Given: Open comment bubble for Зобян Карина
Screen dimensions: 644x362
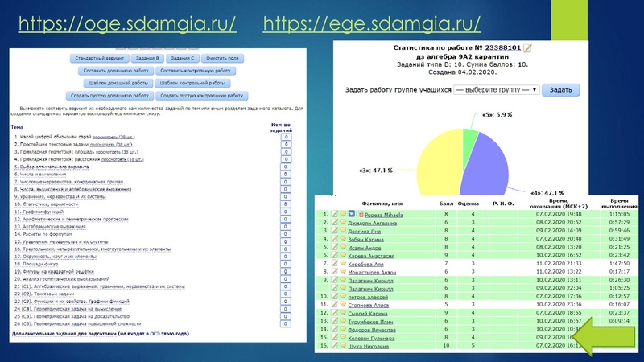Looking at the screenshot, I should point(341,238).
